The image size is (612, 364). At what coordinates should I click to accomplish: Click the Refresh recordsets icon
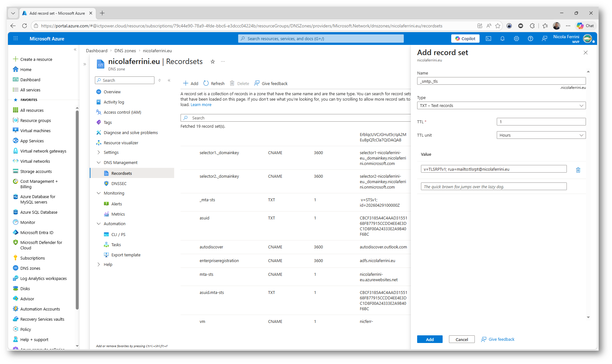point(206,83)
